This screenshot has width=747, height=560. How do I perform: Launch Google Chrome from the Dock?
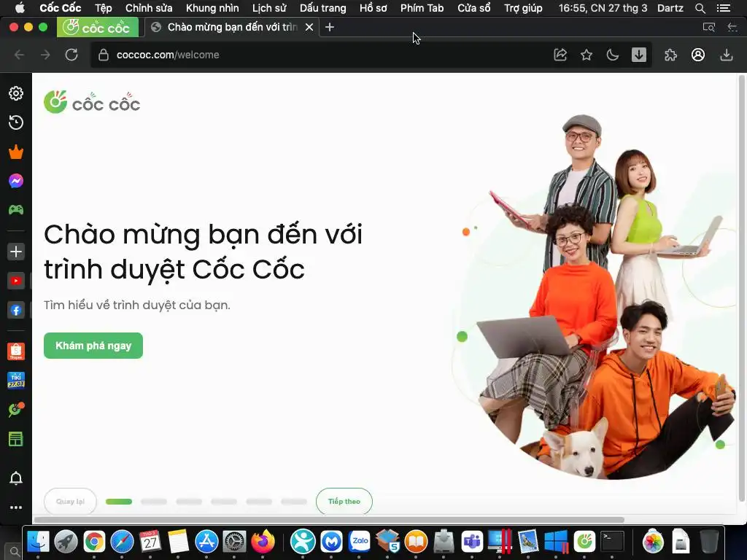pyautogui.click(x=94, y=542)
